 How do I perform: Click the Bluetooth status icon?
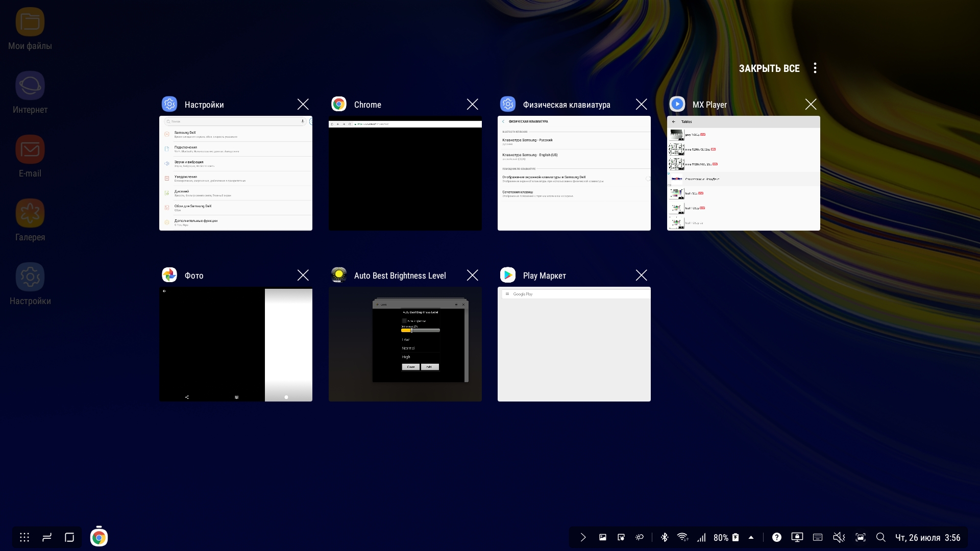tap(665, 537)
